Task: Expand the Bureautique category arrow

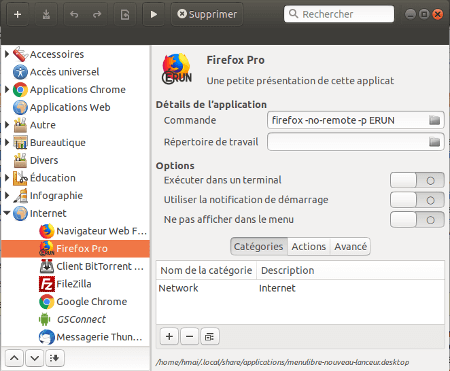Action: click(7, 142)
